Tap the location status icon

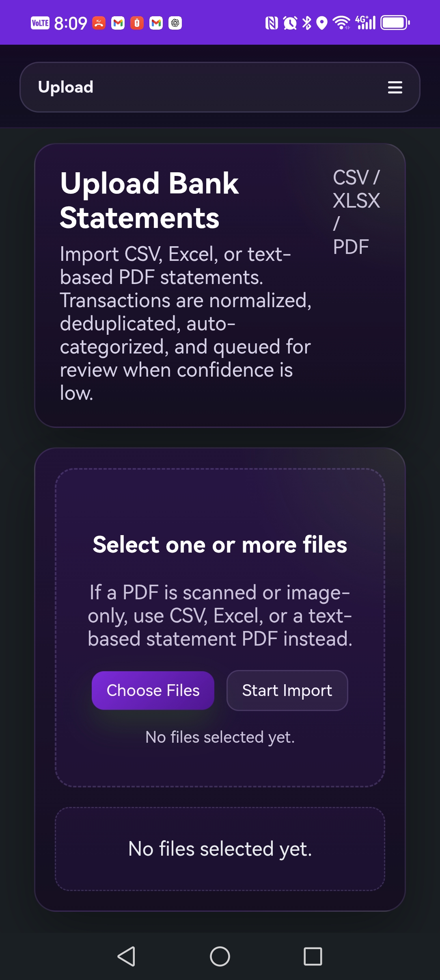tap(322, 23)
